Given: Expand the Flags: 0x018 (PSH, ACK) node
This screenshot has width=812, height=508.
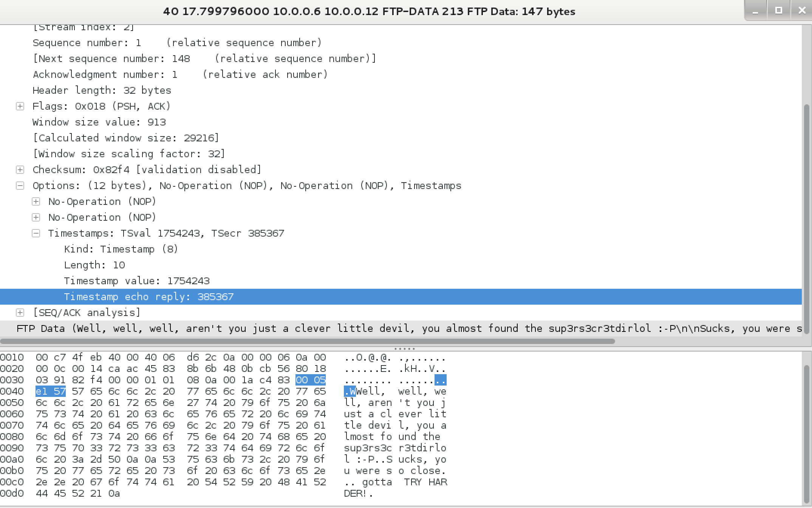Looking at the screenshot, I should pos(20,106).
